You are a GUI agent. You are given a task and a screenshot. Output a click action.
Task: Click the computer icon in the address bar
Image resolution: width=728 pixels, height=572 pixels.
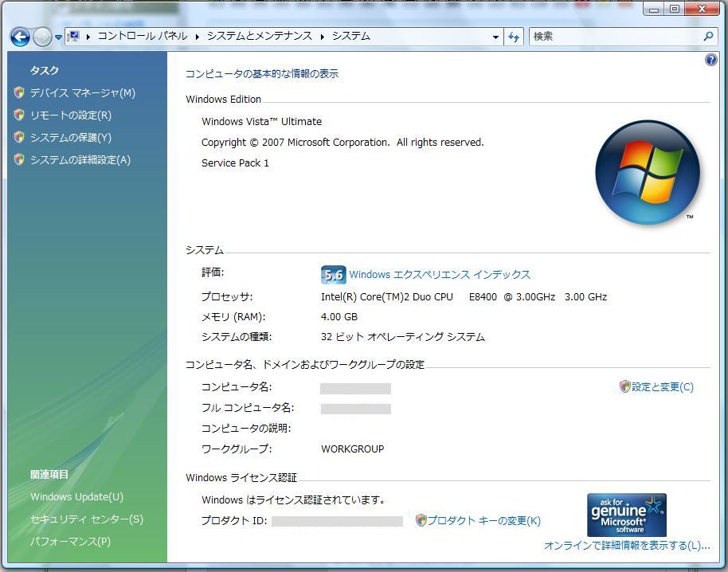point(73,36)
